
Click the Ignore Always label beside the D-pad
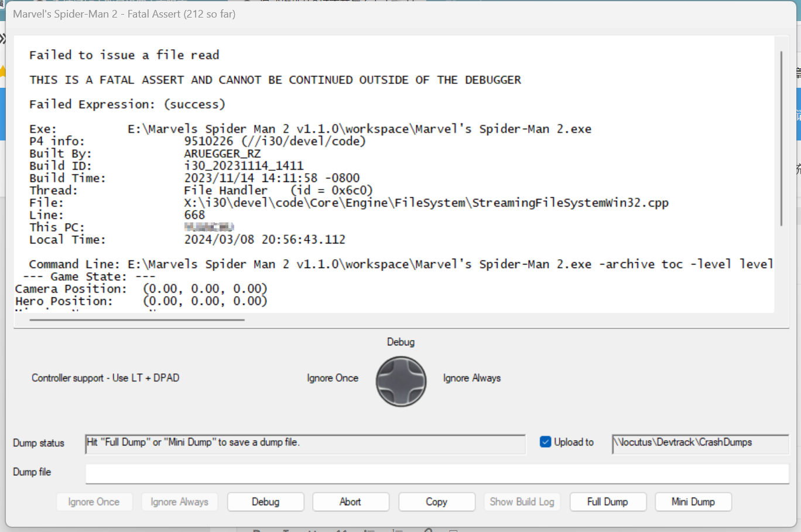point(472,378)
